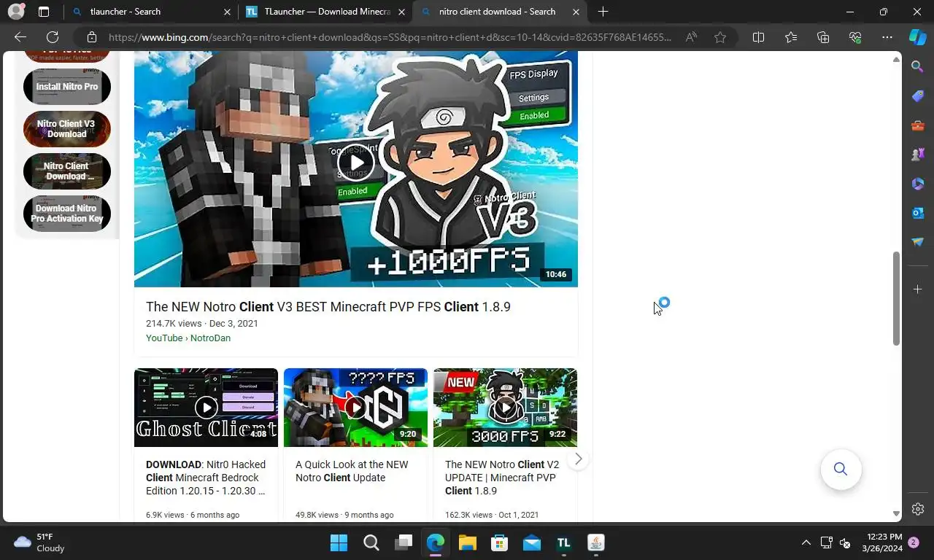Open a new tab with plus icon
The image size is (934, 560).
point(603,12)
